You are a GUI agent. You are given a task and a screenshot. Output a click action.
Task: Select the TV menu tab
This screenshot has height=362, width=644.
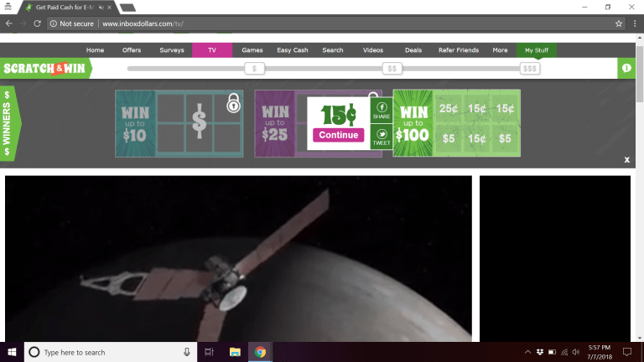point(212,50)
